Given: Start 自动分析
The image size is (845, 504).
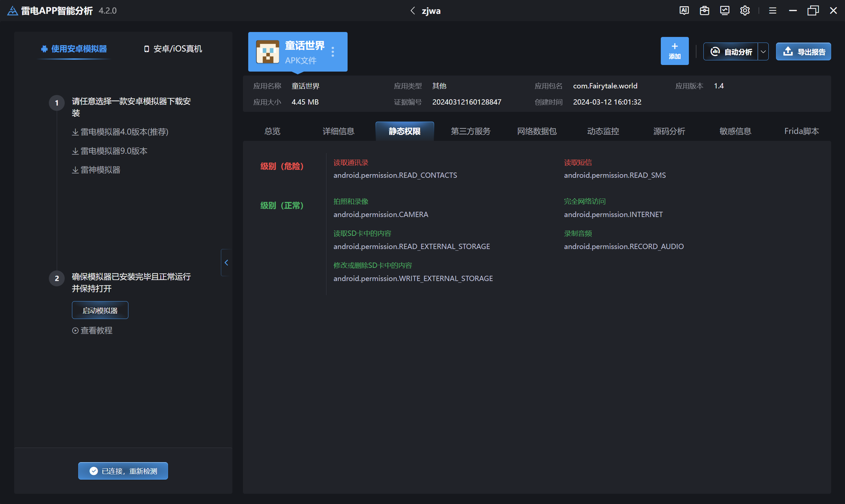Looking at the screenshot, I should point(730,52).
